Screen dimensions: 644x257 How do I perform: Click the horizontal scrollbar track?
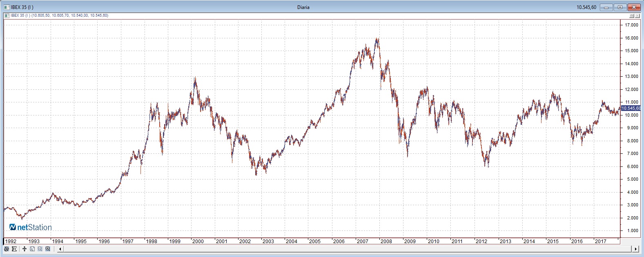click(348, 249)
